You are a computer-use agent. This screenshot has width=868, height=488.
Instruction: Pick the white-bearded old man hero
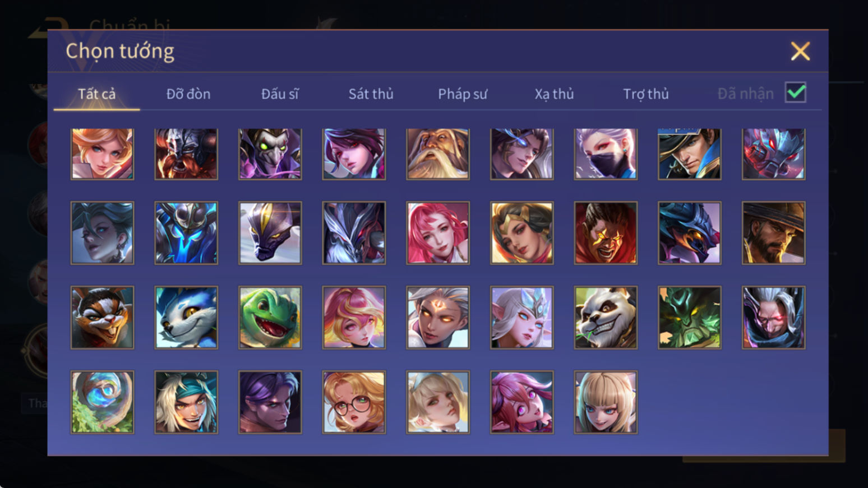click(x=438, y=154)
